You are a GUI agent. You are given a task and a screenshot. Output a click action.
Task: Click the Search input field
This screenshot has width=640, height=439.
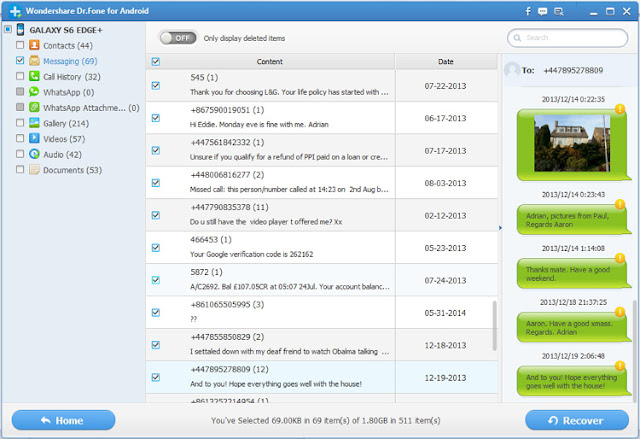click(x=567, y=38)
